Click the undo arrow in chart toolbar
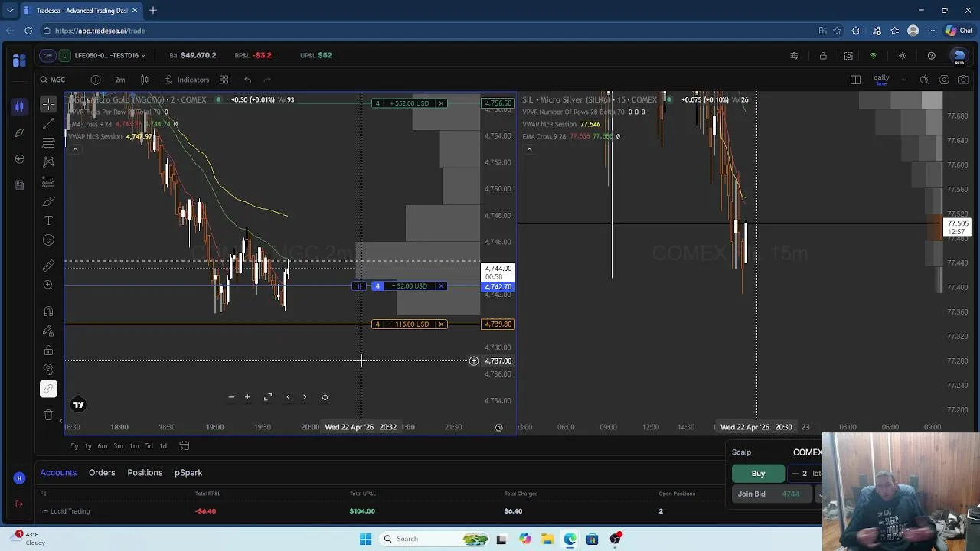The width and height of the screenshot is (980, 551). [x=247, y=80]
